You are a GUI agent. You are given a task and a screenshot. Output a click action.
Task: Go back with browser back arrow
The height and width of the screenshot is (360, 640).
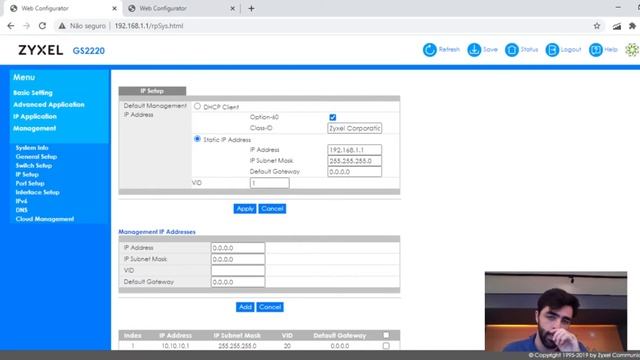click(x=11, y=26)
